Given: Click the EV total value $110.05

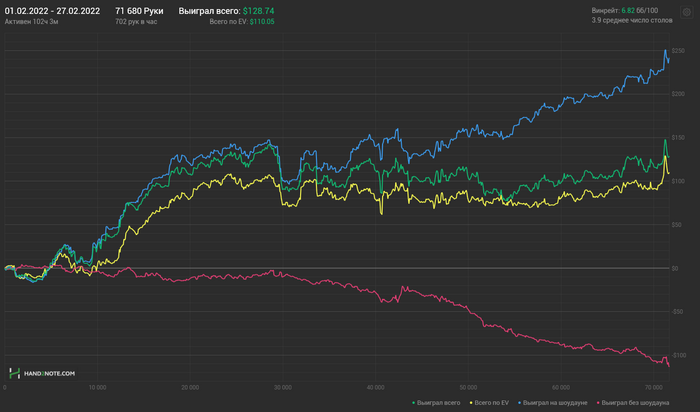Looking at the screenshot, I should tap(262, 21).
